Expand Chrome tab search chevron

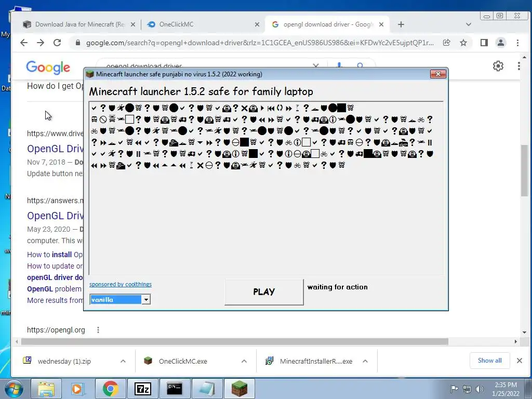point(469,24)
